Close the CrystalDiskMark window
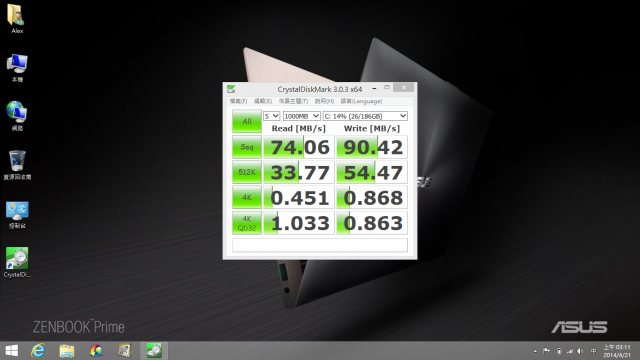 click(x=404, y=87)
